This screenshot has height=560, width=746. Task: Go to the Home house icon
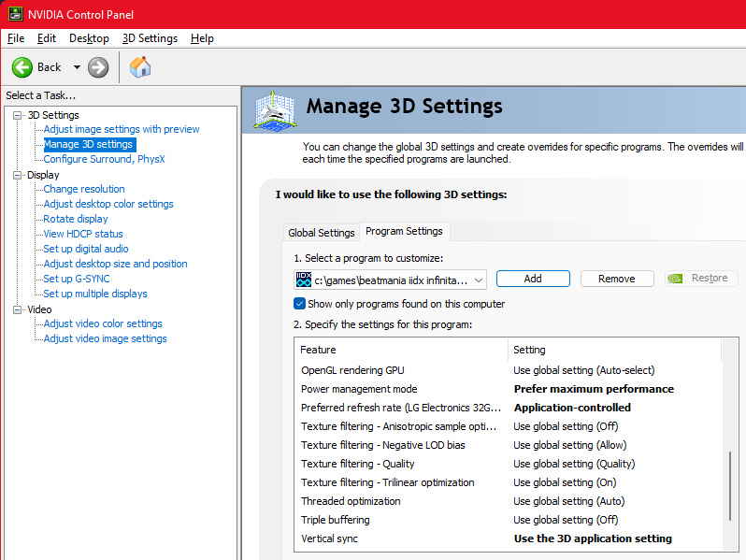140,67
